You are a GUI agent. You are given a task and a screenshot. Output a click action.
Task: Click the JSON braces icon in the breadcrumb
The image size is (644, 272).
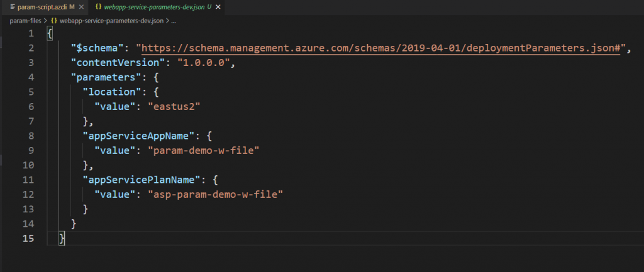[53, 21]
